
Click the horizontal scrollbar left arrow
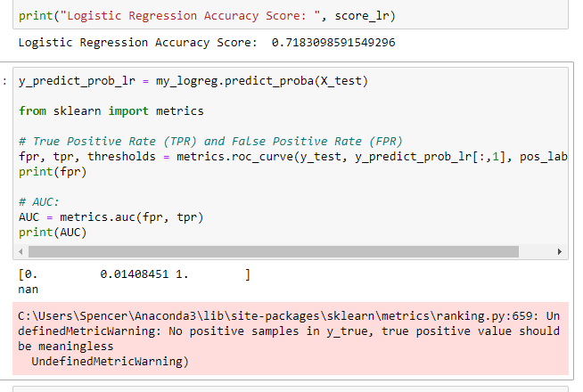23,252
